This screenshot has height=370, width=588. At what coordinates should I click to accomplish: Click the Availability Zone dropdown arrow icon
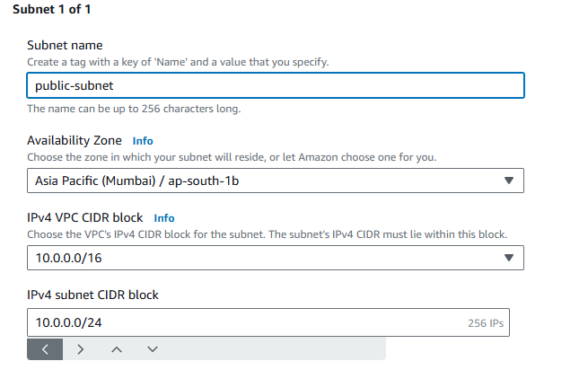tap(508, 181)
